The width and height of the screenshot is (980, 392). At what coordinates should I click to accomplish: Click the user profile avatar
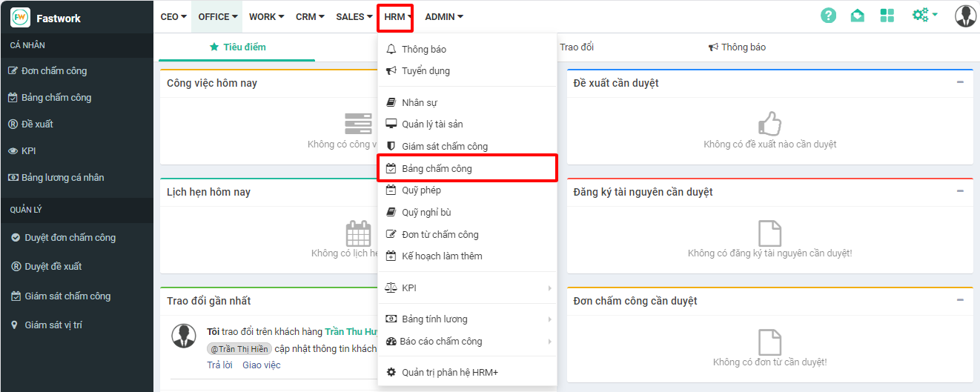tap(965, 16)
